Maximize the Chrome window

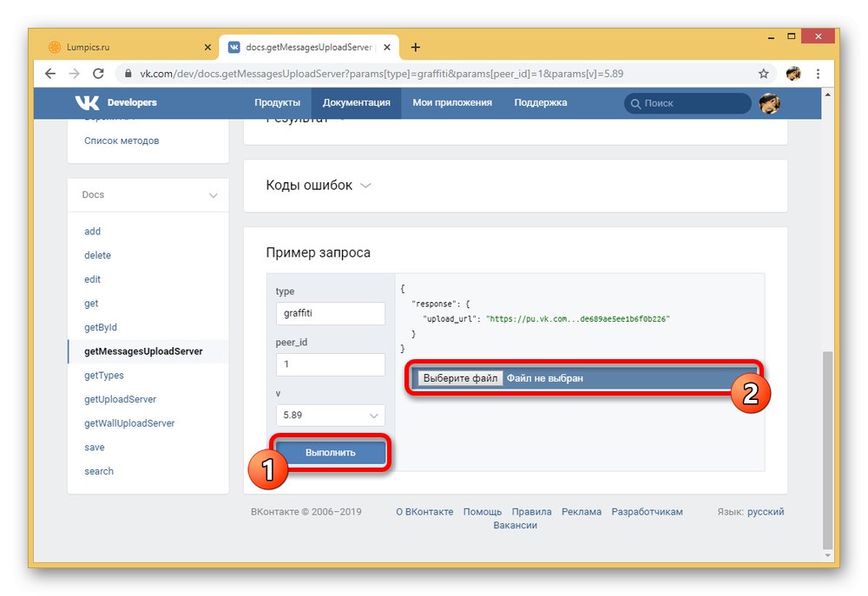[792, 36]
